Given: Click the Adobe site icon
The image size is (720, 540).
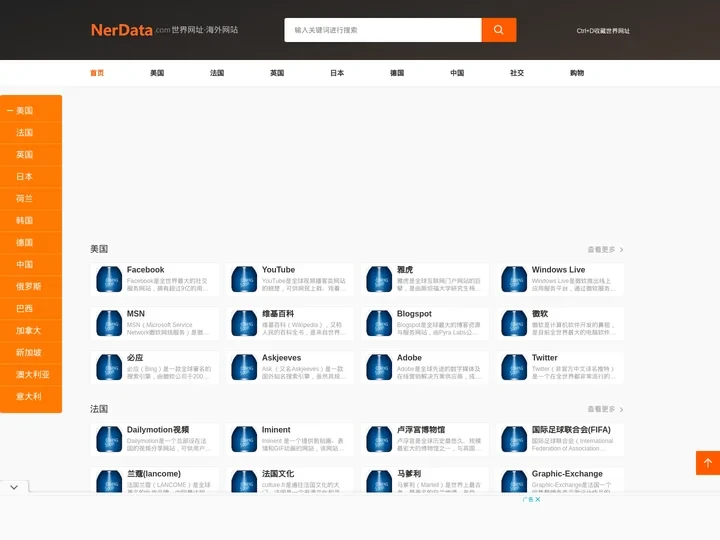Looking at the screenshot, I should click(379, 367).
